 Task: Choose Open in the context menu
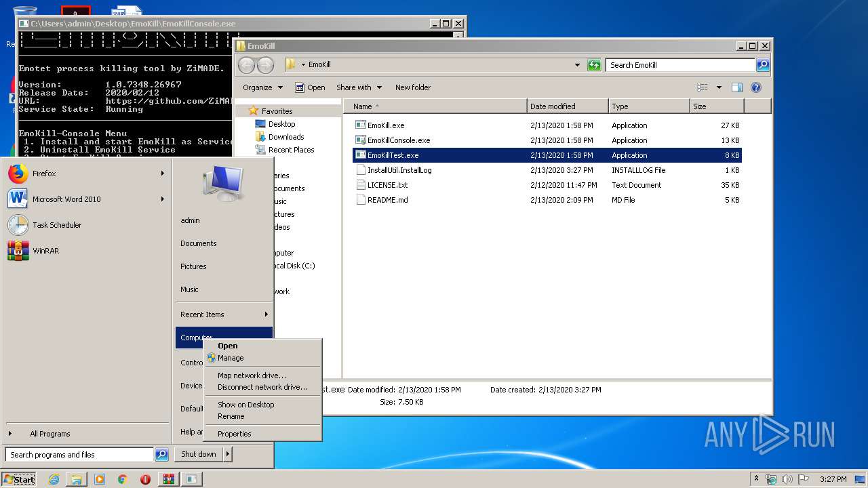point(262,346)
